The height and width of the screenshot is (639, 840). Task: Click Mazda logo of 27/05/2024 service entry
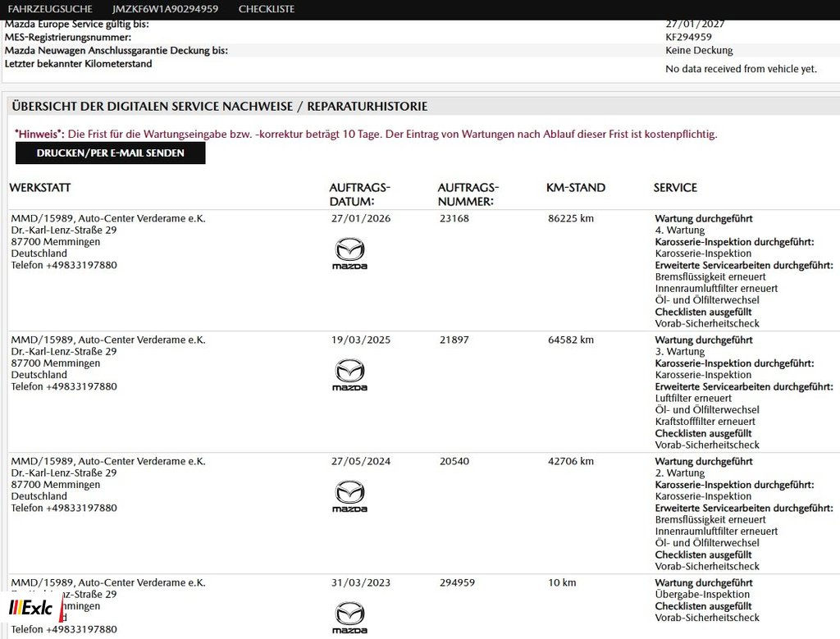coord(349,496)
